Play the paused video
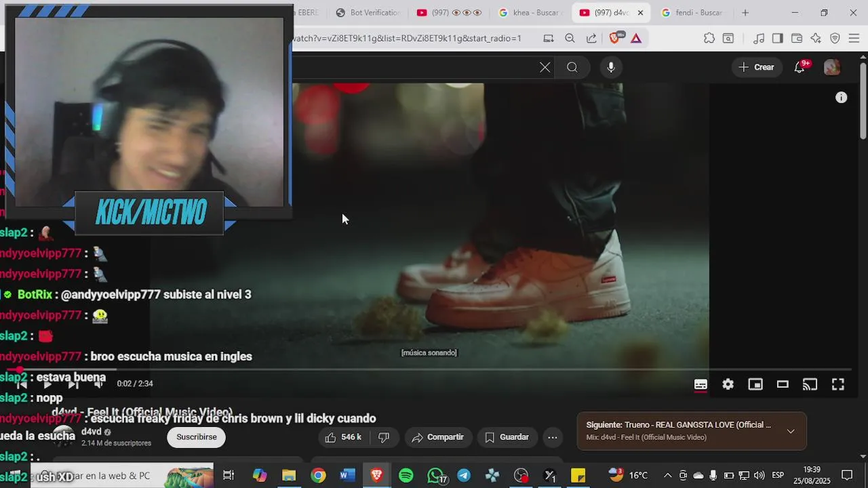Image resolution: width=868 pixels, height=488 pixels. pyautogui.click(x=47, y=384)
